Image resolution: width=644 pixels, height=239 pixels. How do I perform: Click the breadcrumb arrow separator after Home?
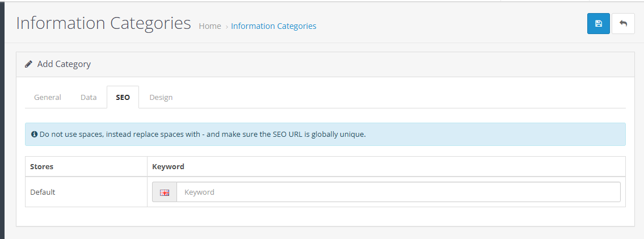click(226, 27)
